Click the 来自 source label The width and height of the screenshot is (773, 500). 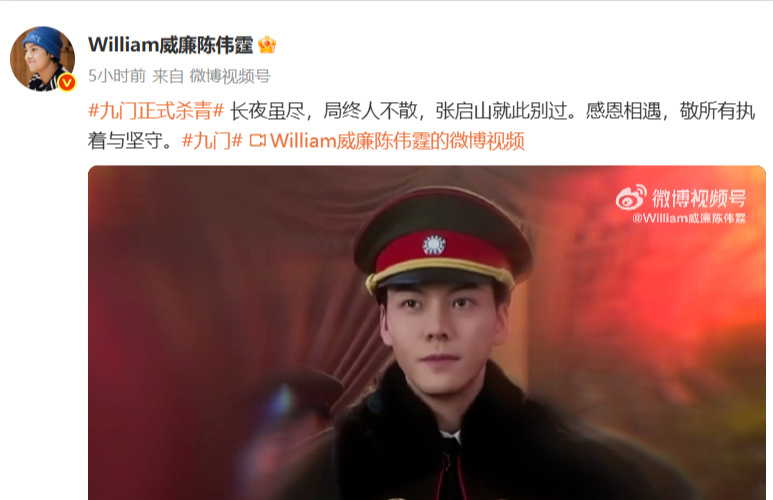click(168, 76)
